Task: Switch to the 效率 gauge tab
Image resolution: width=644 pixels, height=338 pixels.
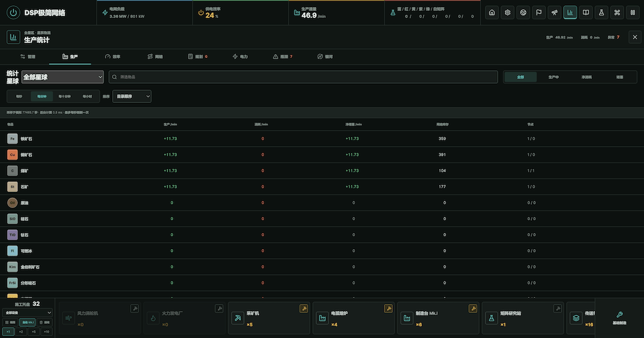Action: (112, 57)
